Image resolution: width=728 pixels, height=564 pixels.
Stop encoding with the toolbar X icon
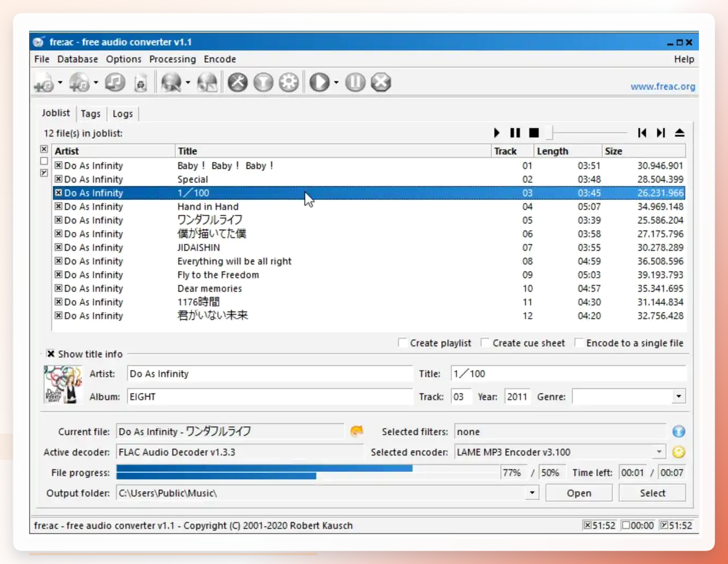point(381,83)
